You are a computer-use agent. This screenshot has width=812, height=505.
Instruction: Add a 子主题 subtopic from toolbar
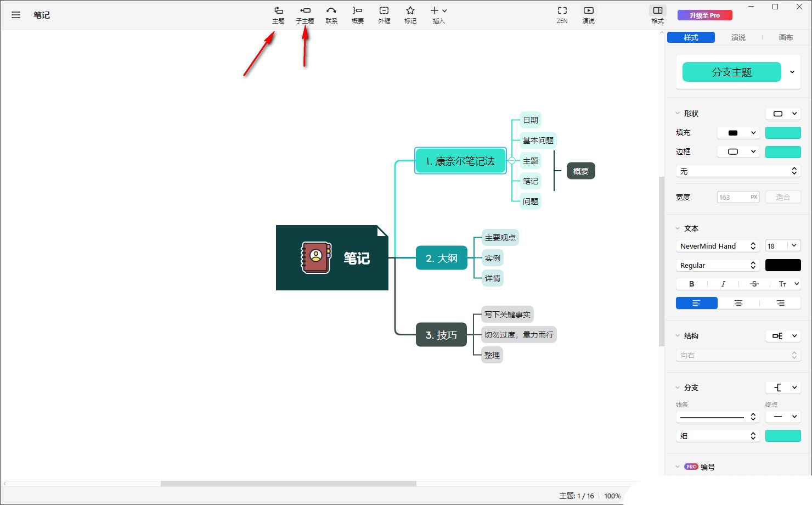(305, 15)
